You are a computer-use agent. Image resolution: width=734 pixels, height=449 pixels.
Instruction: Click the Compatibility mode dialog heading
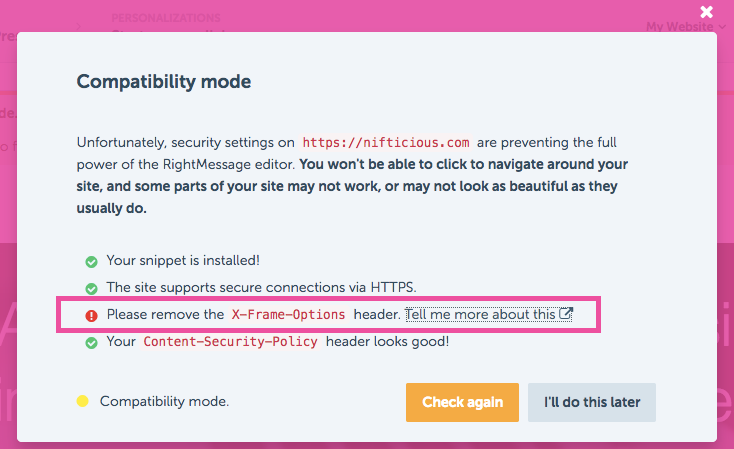click(164, 81)
